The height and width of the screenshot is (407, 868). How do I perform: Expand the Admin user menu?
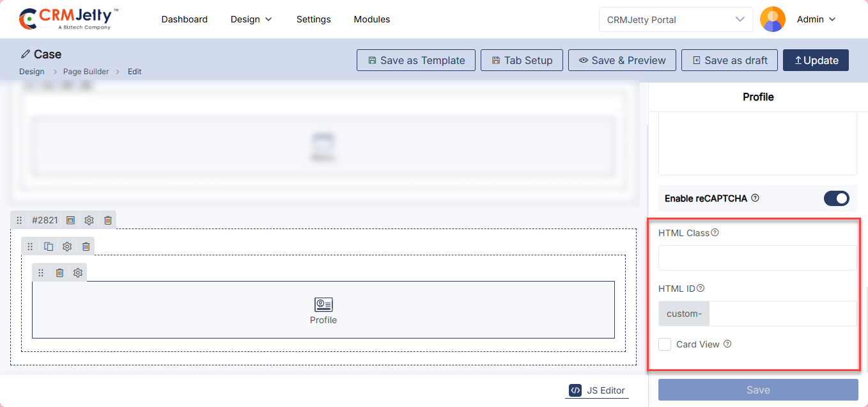coord(816,19)
